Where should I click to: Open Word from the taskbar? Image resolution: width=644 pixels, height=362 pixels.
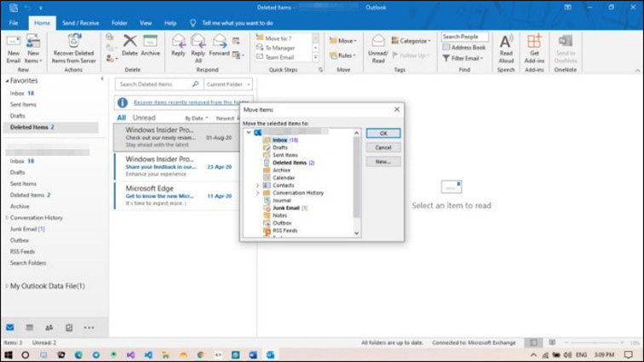tap(253, 354)
